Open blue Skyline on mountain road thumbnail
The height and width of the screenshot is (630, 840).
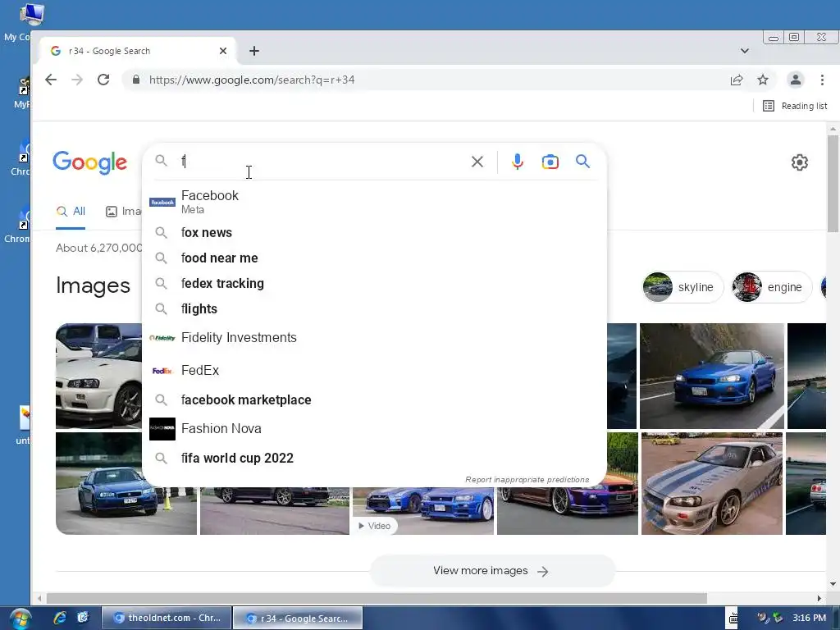click(711, 376)
